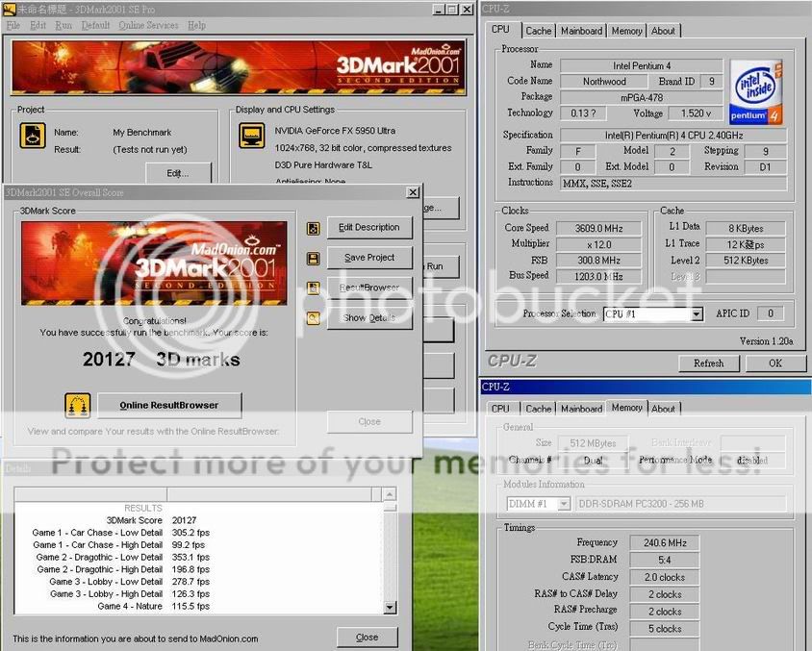Viewport: 812px width, 651px height.
Task: Click the ResultBrowser icon beside its button
Action: [313, 288]
